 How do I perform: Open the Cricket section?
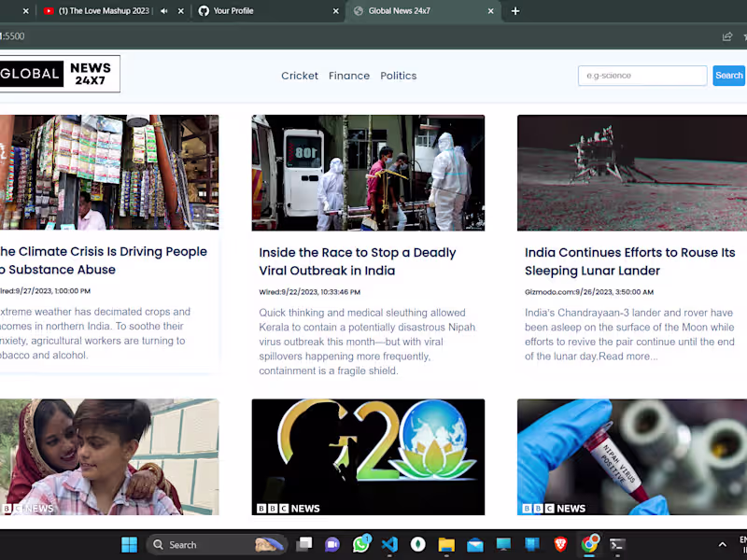pos(300,76)
